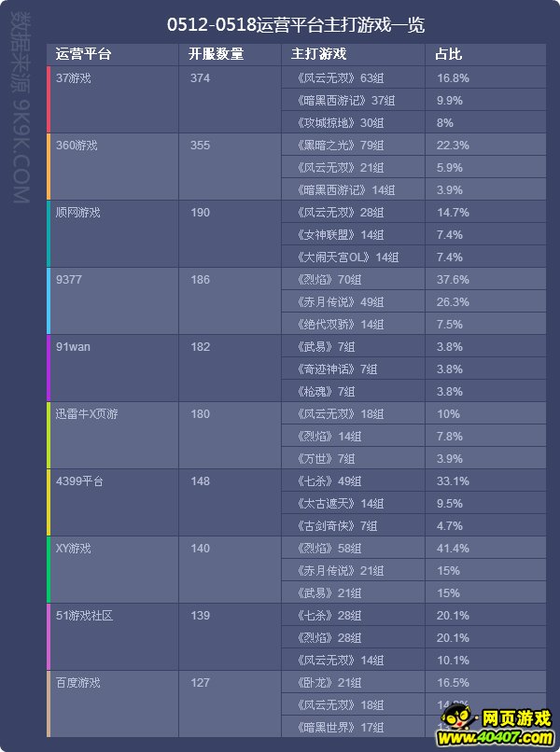This screenshot has height=752, width=560.
Task: Click the 百度游戏 platform name
Action: (x=77, y=682)
